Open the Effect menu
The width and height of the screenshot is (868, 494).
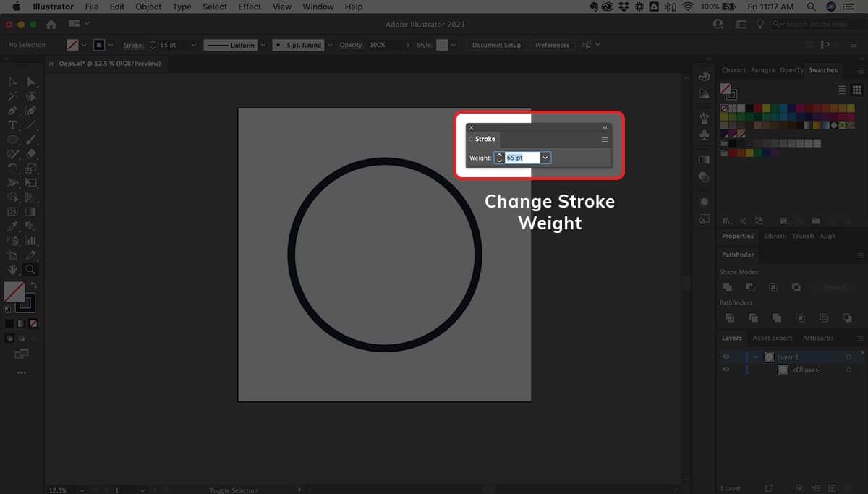250,7
